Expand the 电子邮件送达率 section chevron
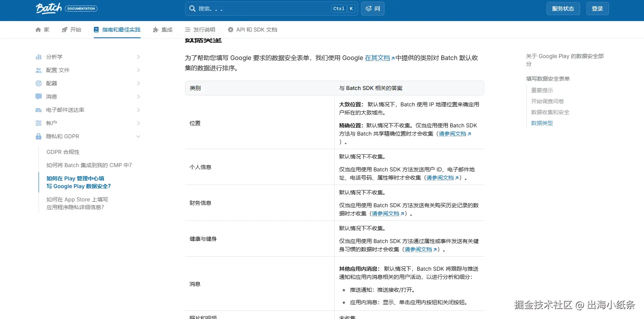Image resolution: width=644 pixels, height=319 pixels. [138, 110]
